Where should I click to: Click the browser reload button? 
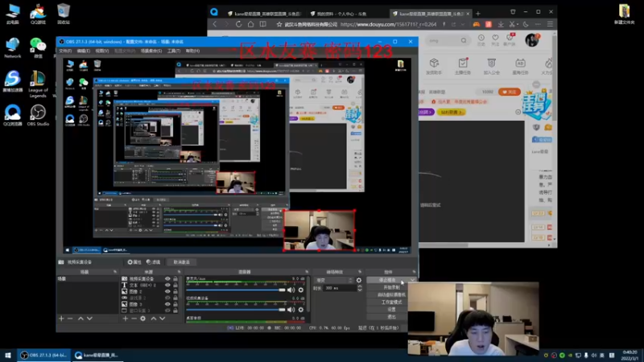pyautogui.click(x=238, y=24)
